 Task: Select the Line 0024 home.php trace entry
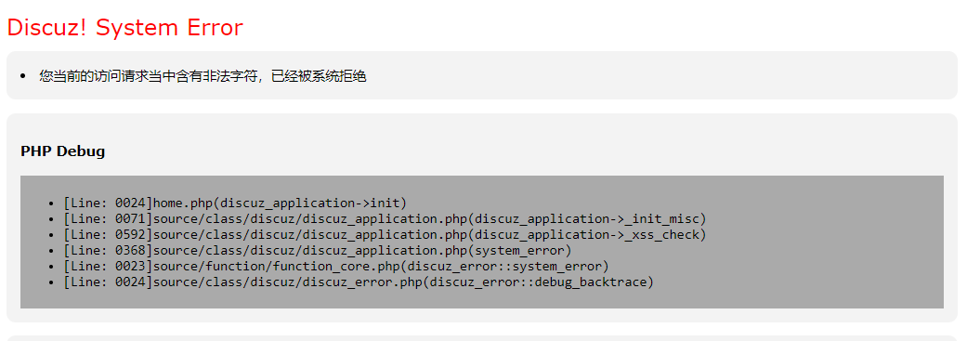(x=235, y=203)
